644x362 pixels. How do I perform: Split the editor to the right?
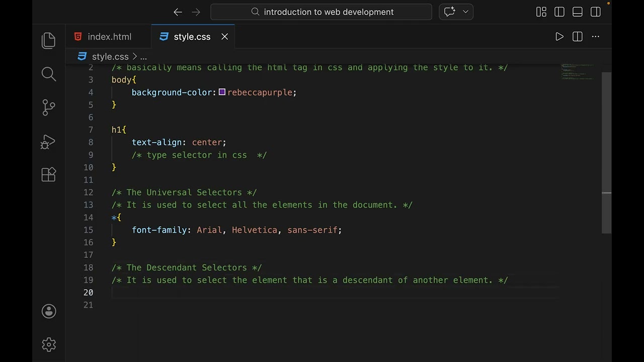577,37
